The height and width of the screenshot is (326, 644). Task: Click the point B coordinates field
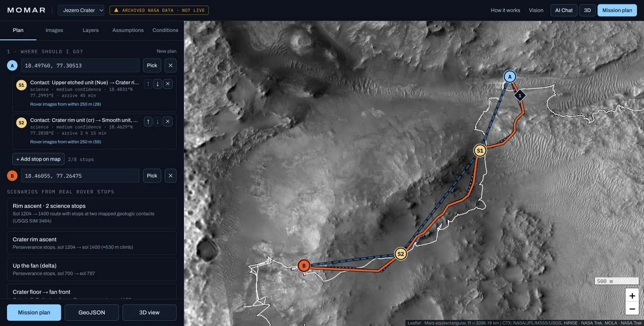[80, 176]
